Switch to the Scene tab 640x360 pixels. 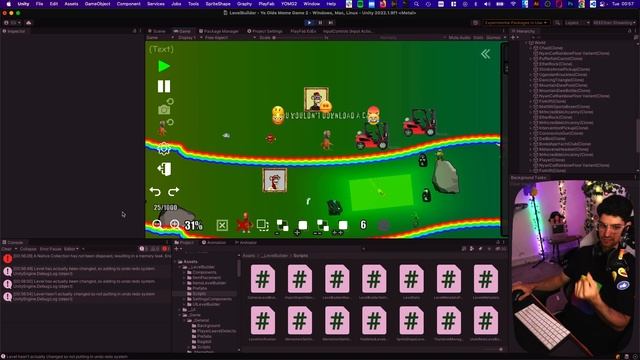[x=157, y=31]
